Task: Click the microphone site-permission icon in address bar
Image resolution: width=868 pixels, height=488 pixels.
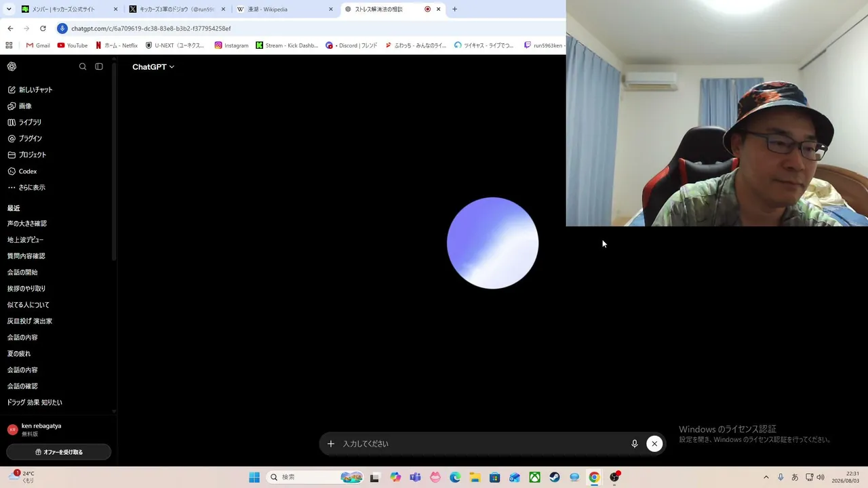Action: click(x=62, y=28)
